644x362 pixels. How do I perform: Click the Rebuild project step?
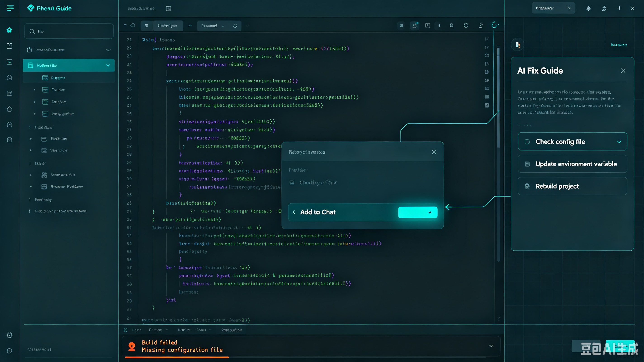tap(573, 186)
